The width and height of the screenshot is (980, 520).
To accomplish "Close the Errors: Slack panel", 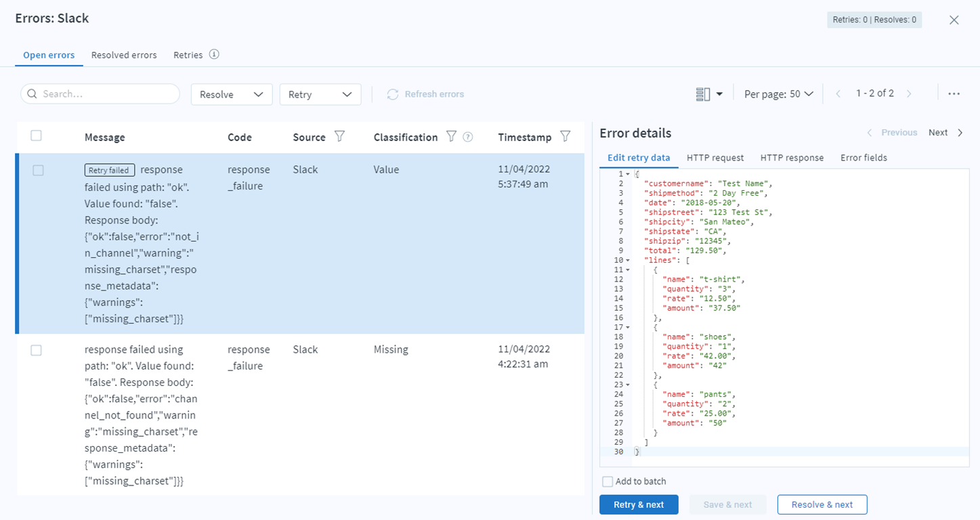I will 954,20.
